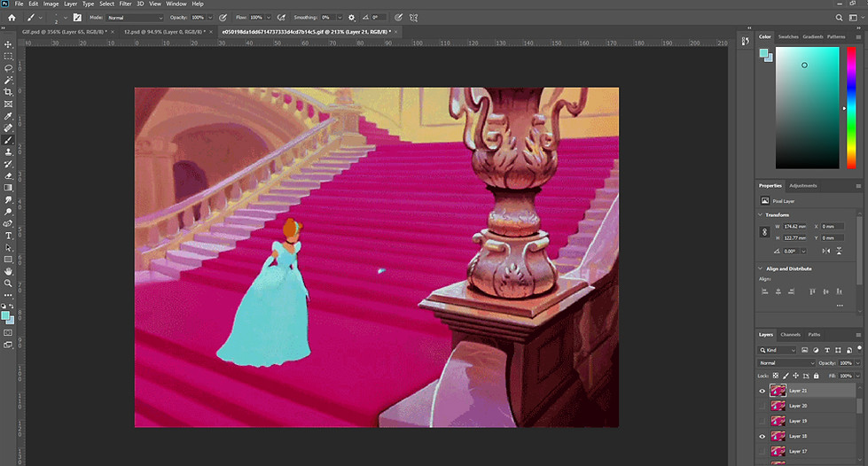This screenshot has height=466, width=868.
Task: Change the screen mode
Action: (8, 345)
